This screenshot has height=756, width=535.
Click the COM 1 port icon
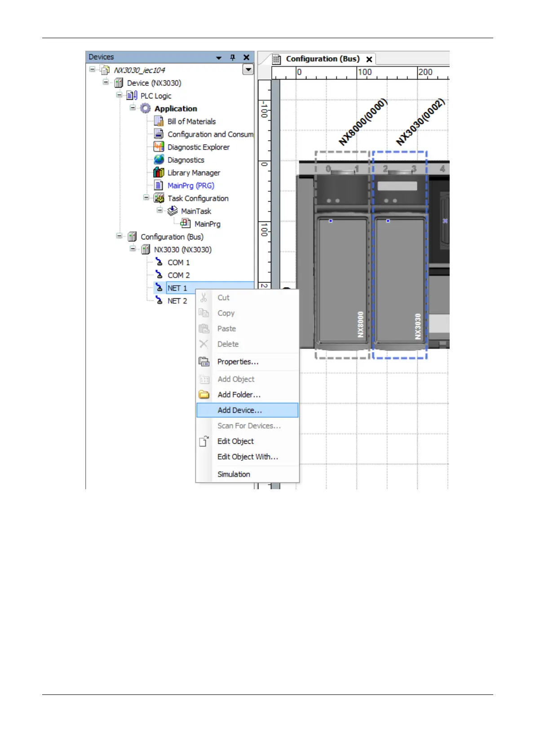coord(159,262)
